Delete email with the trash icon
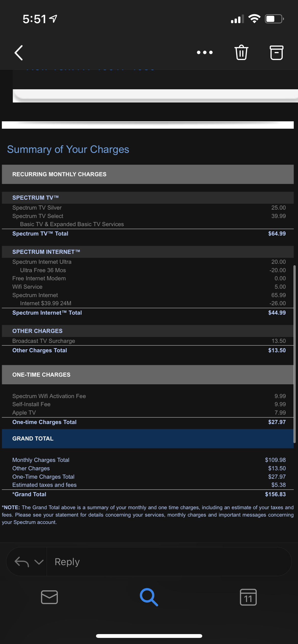 [241, 52]
